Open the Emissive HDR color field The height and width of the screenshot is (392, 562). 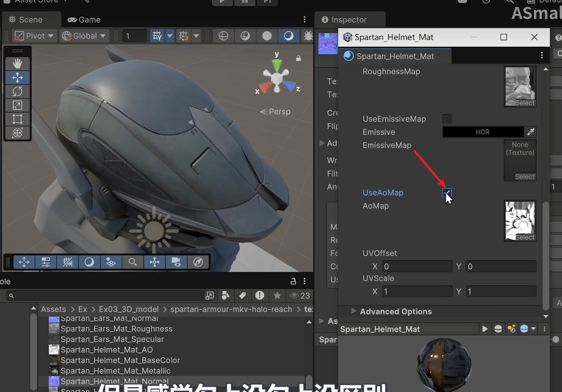(x=483, y=132)
